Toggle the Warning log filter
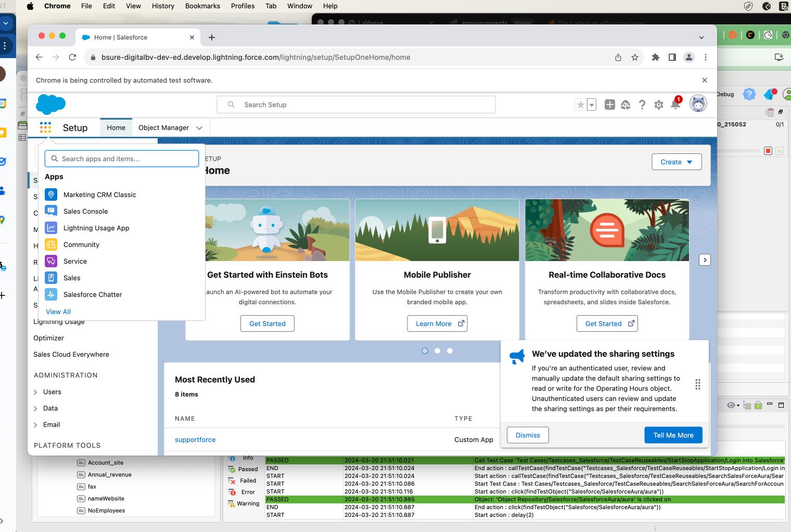791x532 pixels. tap(244, 503)
